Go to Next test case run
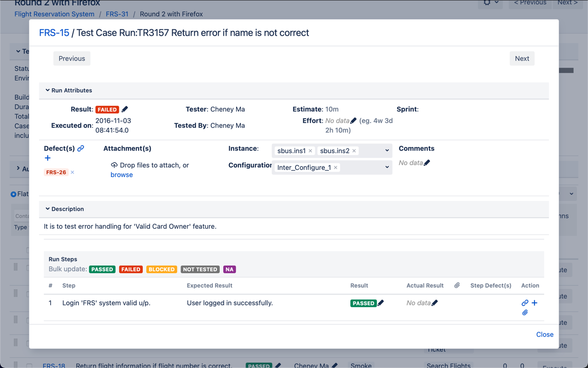 click(x=522, y=58)
